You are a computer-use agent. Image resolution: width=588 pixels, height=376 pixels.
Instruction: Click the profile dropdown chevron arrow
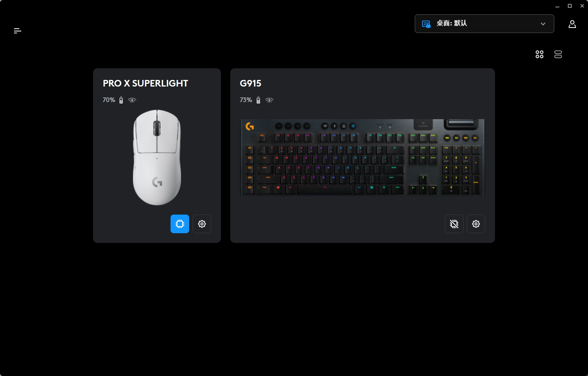[543, 24]
